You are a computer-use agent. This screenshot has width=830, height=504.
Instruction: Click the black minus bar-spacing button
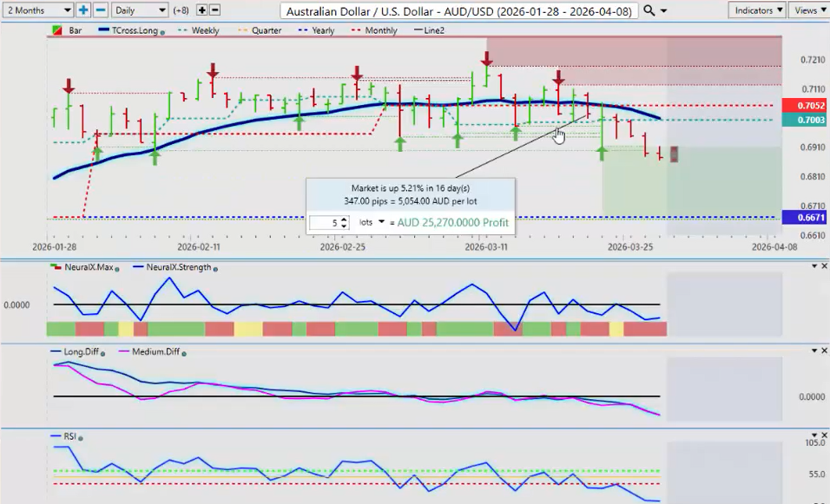[214, 10]
